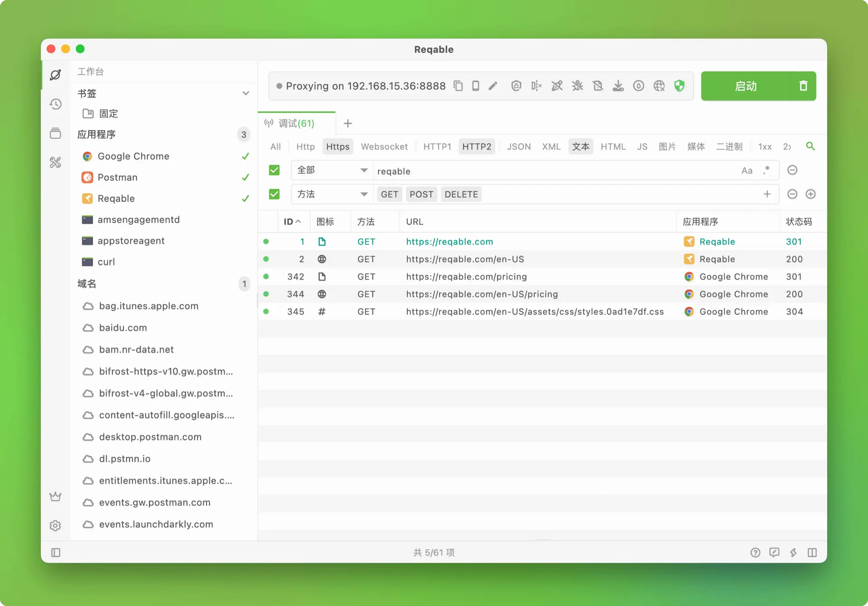Image resolution: width=868 pixels, height=606 pixels.
Task: Click the green shield certificate icon
Action: click(679, 86)
